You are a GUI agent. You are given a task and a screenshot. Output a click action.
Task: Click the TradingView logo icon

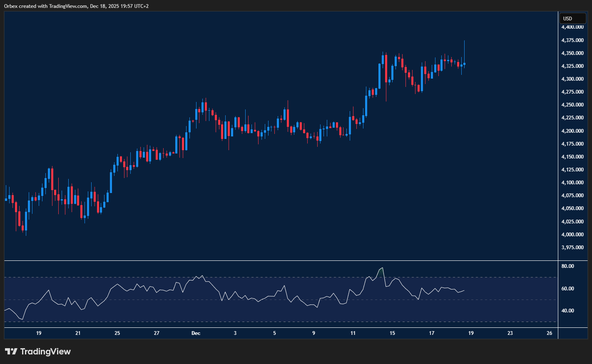11,352
